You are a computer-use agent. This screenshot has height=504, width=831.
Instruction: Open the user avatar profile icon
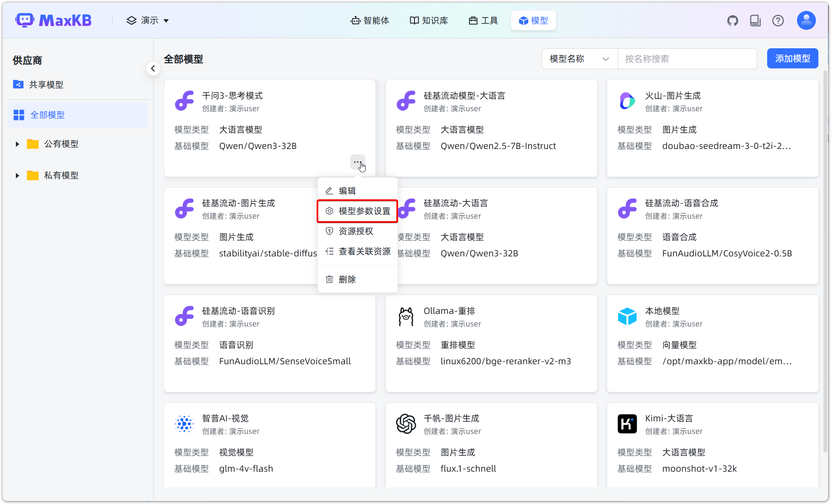tap(805, 20)
